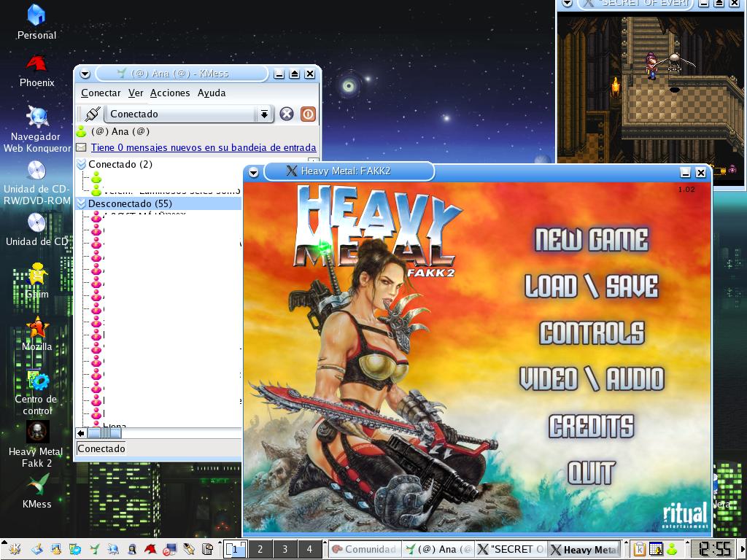Open the new messages inbox link

coord(204,147)
